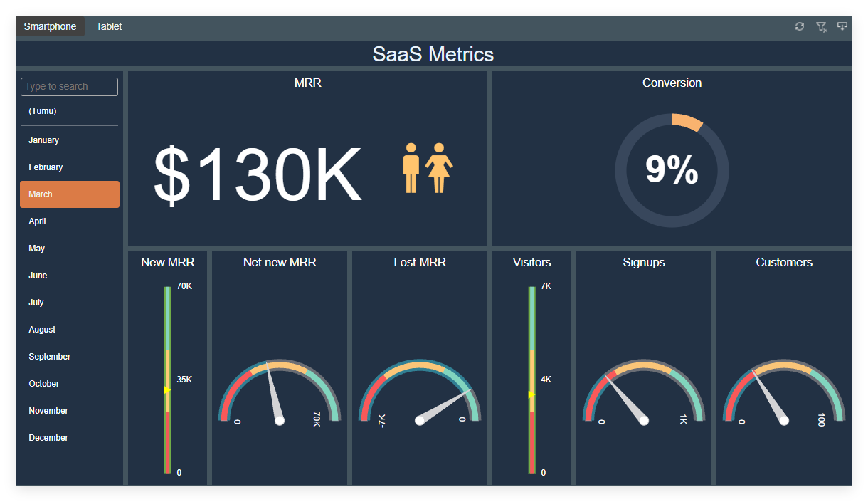The width and height of the screenshot is (868, 502).
Task: Click the clear filters funnel icon
Action: coord(821,26)
